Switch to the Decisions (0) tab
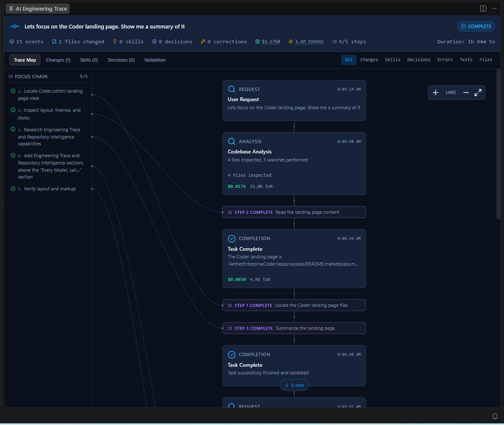The height and width of the screenshot is (425, 504). point(121,60)
